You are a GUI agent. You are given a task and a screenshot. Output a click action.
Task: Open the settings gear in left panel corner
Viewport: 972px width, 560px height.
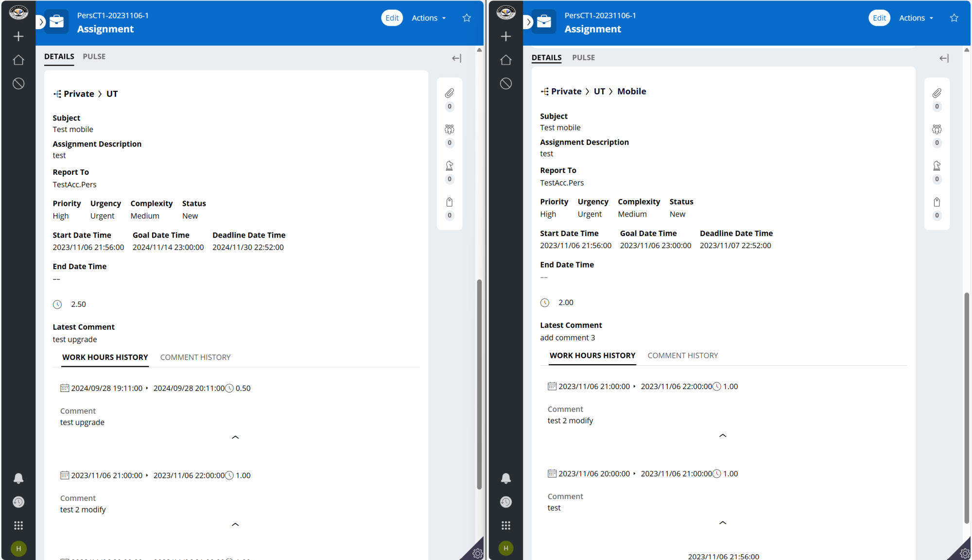(477, 553)
